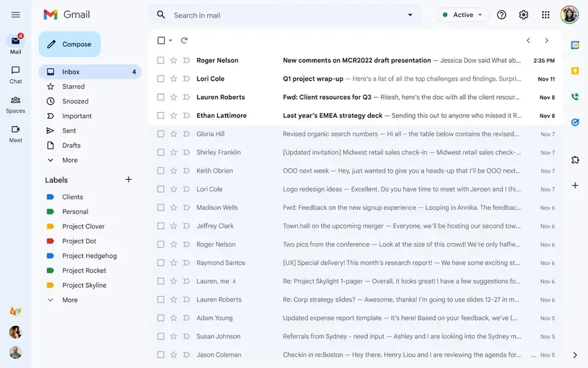This screenshot has width=588, height=368.
Task: Tick the select-all checkbox
Action: coord(161,40)
